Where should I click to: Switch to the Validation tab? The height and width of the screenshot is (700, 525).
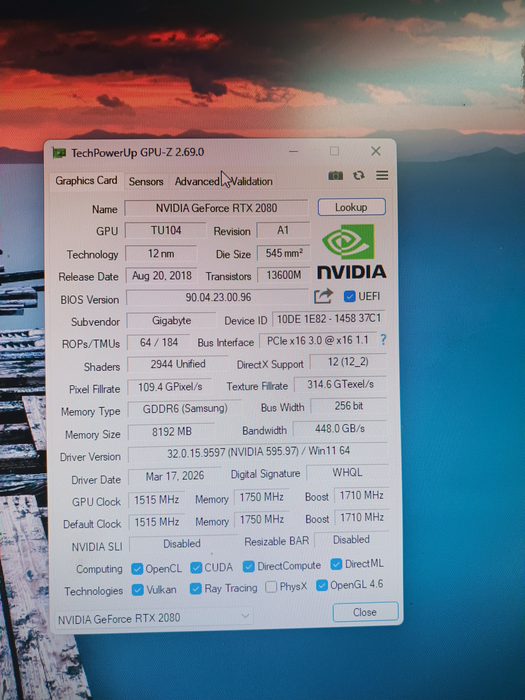(x=251, y=181)
